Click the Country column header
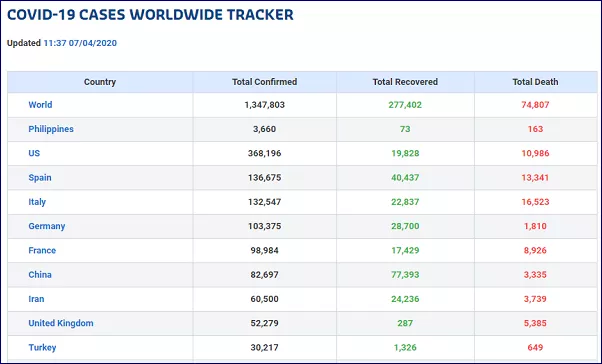 100,82
